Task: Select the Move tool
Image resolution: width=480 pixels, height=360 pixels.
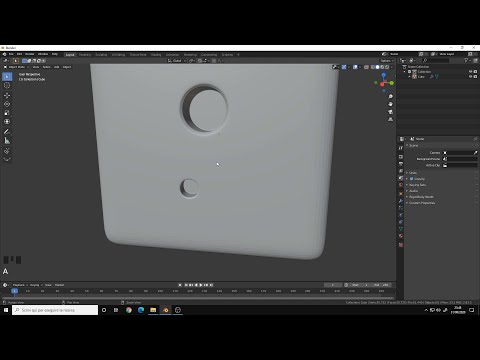Action: tap(7, 96)
